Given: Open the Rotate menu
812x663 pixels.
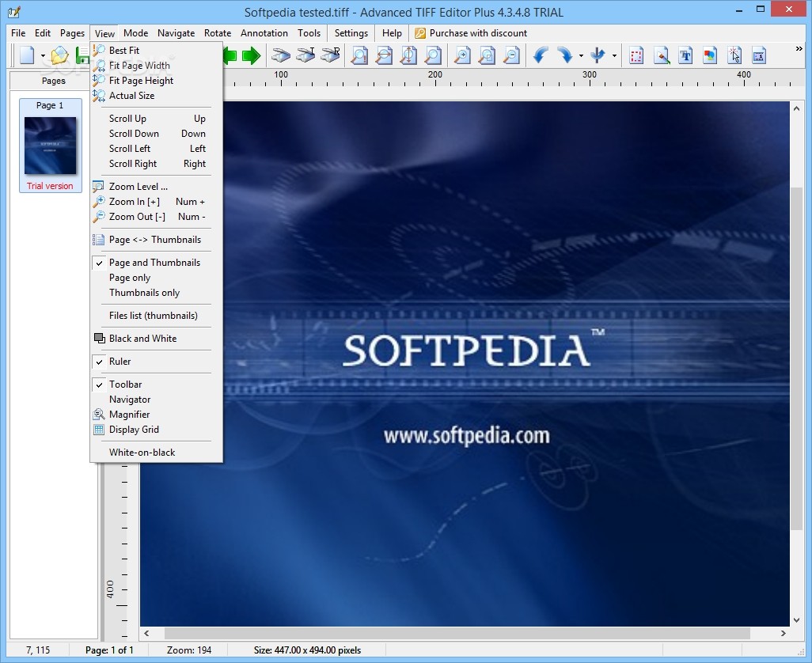Looking at the screenshot, I should [x=218, y=33].
